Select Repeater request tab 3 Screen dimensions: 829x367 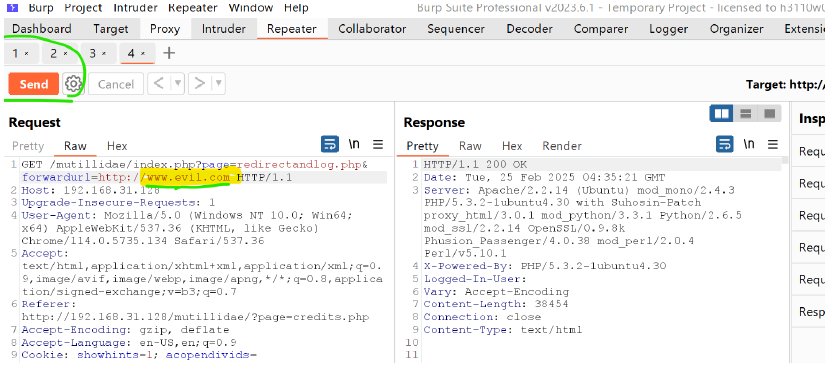click(93, 53)
